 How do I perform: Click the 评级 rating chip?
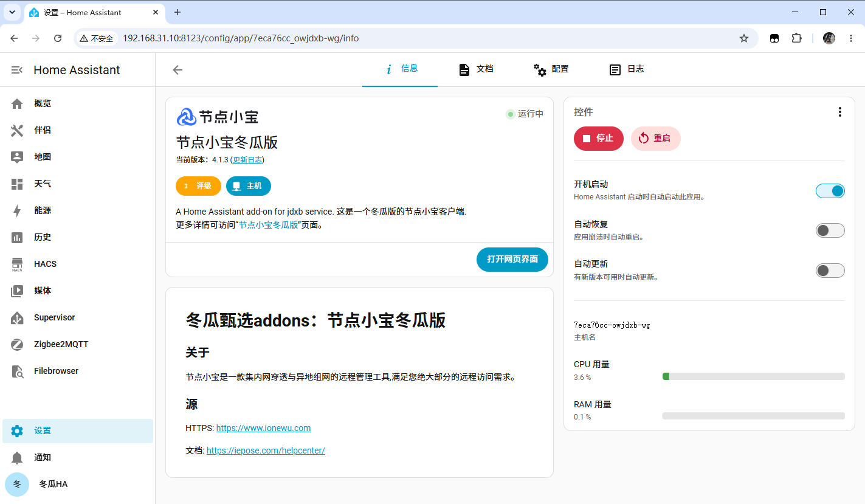coord(198,186)
